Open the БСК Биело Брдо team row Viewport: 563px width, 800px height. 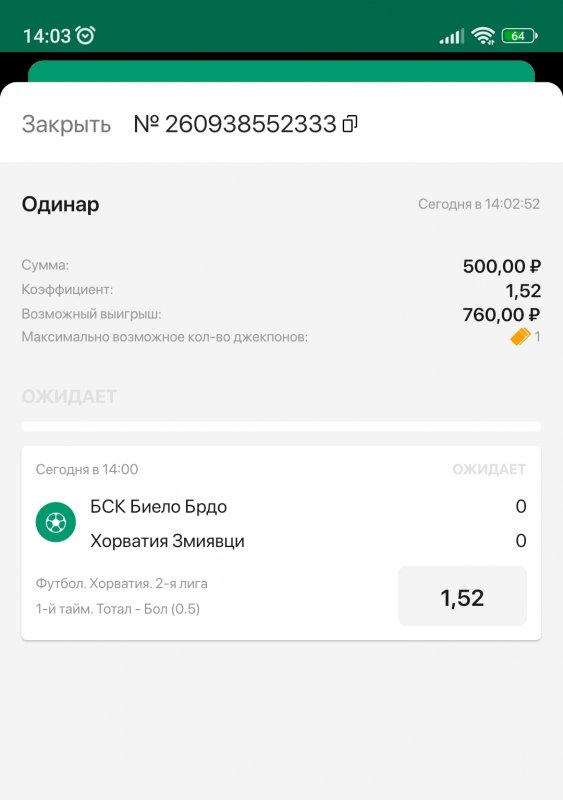281,506
